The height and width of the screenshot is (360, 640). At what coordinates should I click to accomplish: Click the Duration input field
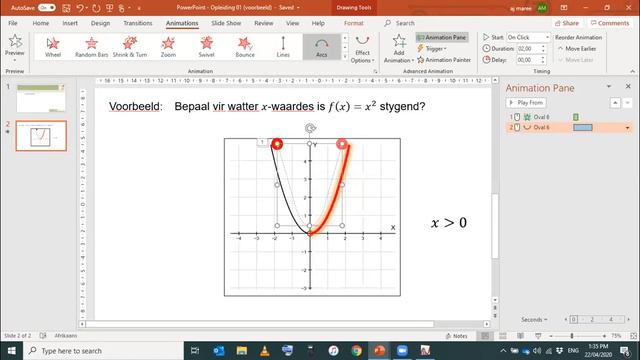pyautogui.click(x=528, y=49)
